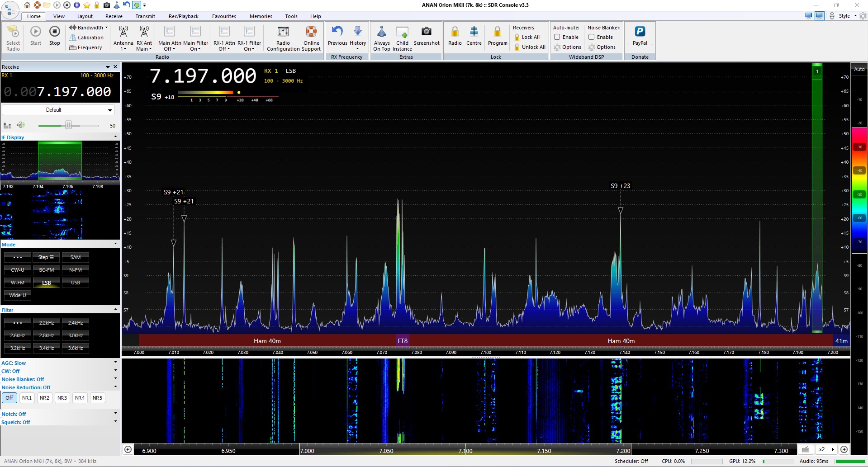Select the 2.4kHz filter

(76, 323)
